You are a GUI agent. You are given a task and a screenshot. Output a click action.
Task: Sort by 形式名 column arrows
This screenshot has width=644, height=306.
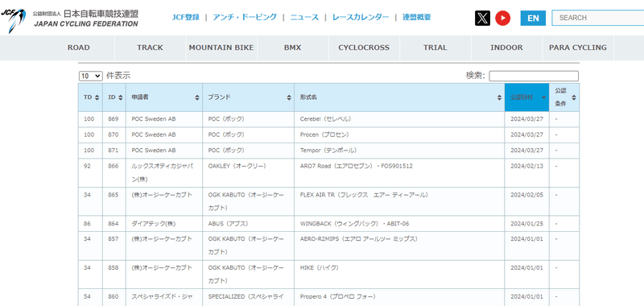499,97
